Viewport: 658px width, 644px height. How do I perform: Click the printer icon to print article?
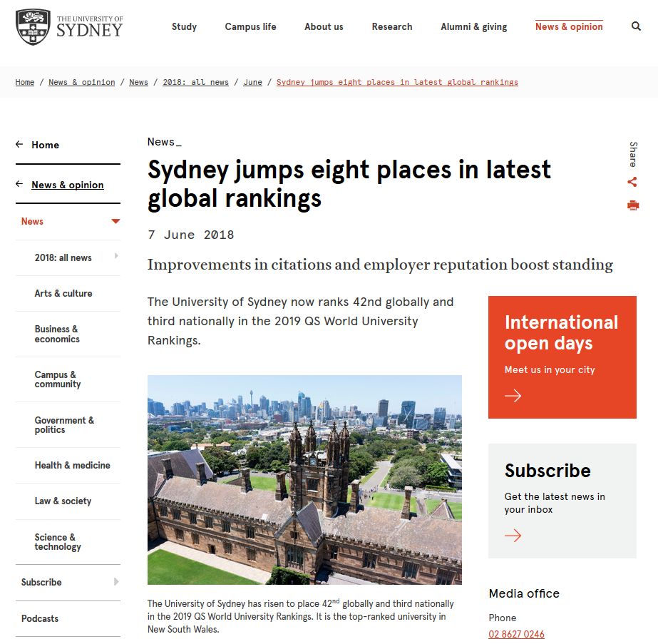(633, 205)
